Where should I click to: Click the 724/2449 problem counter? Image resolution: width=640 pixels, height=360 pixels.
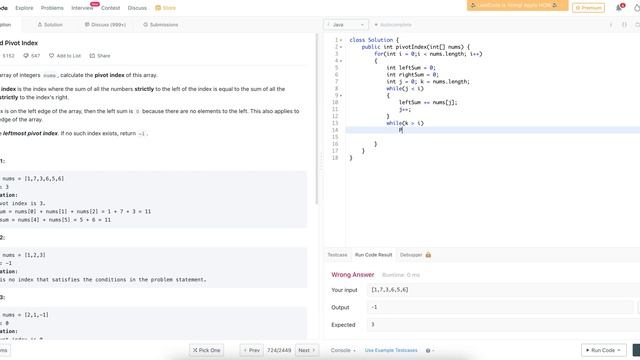(279, 350)
